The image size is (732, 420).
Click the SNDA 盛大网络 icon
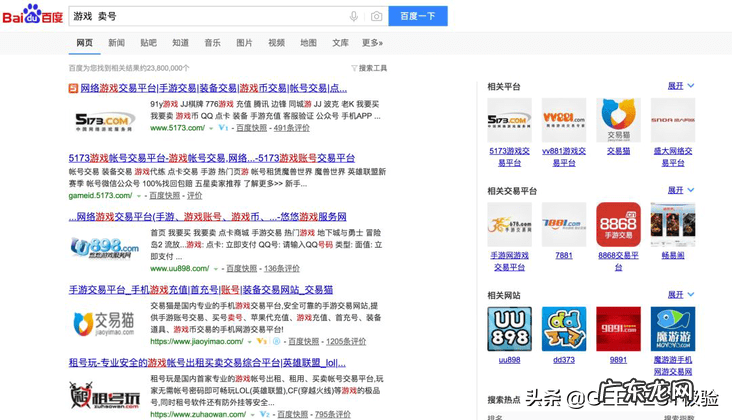[x=673, y=120]
